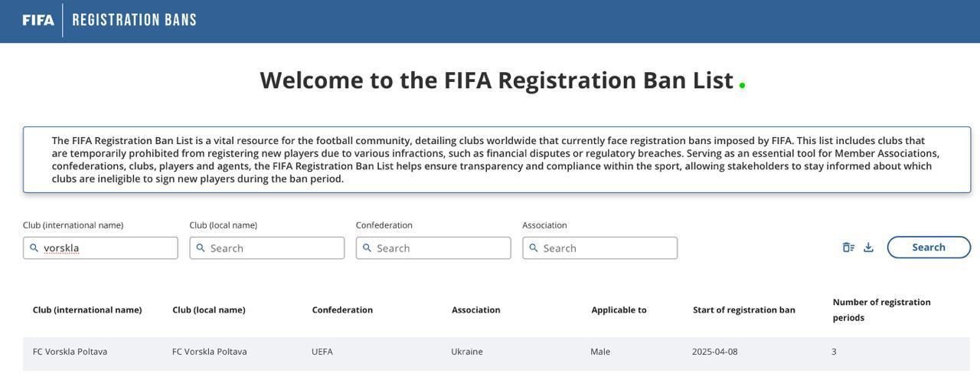
Task: Sort by Club (international name) column header
Action: pyautogui.click(x=87, y=310)
